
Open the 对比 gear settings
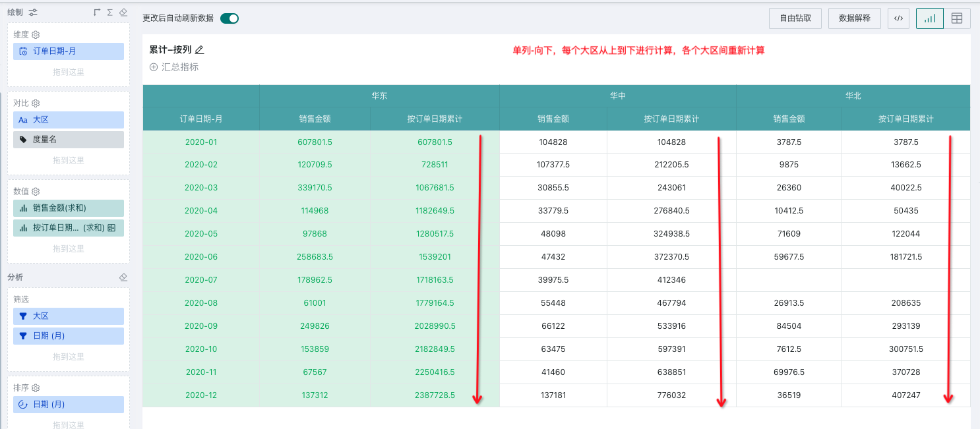point(36,103)
